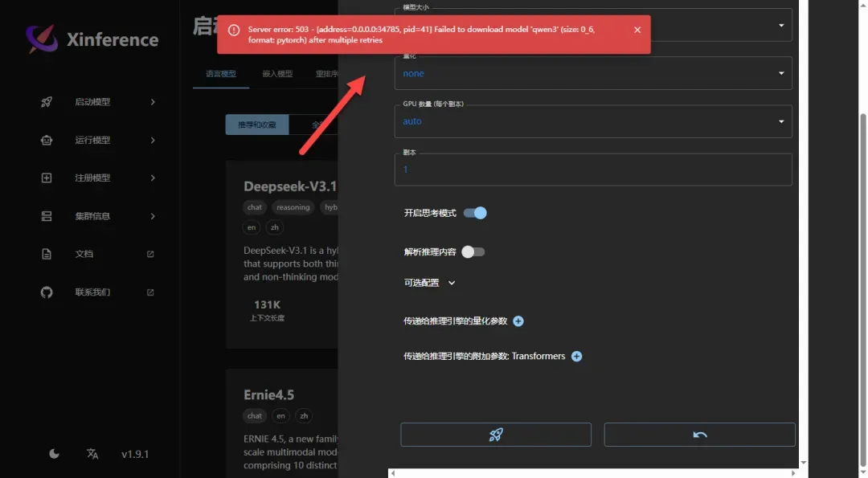Image resolution: width=868 pixels, height=478 pixels.
Task: Toggle dark mode moon icon
Action: 54,454
